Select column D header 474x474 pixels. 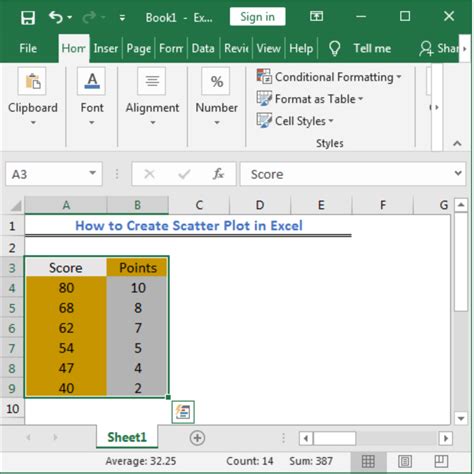coord(260,205)
